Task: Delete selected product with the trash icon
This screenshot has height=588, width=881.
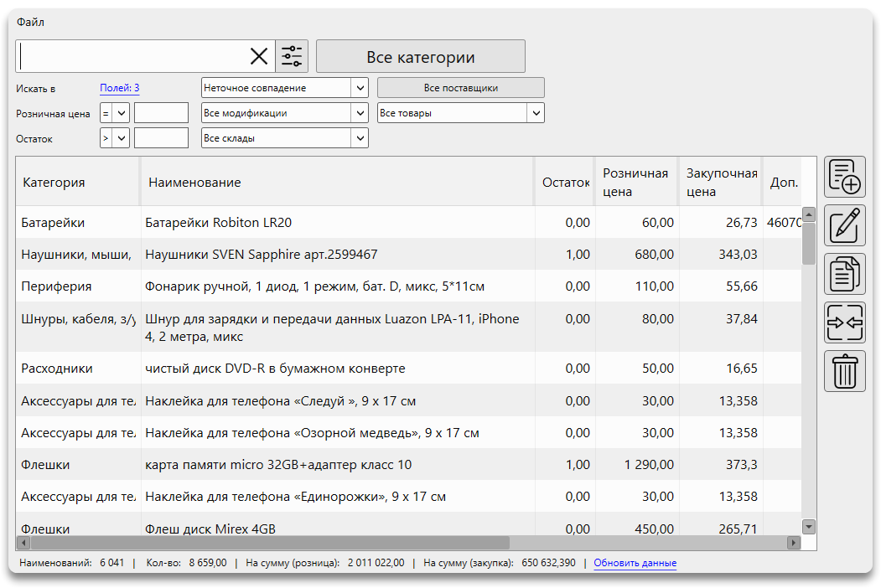Action: 844,371
